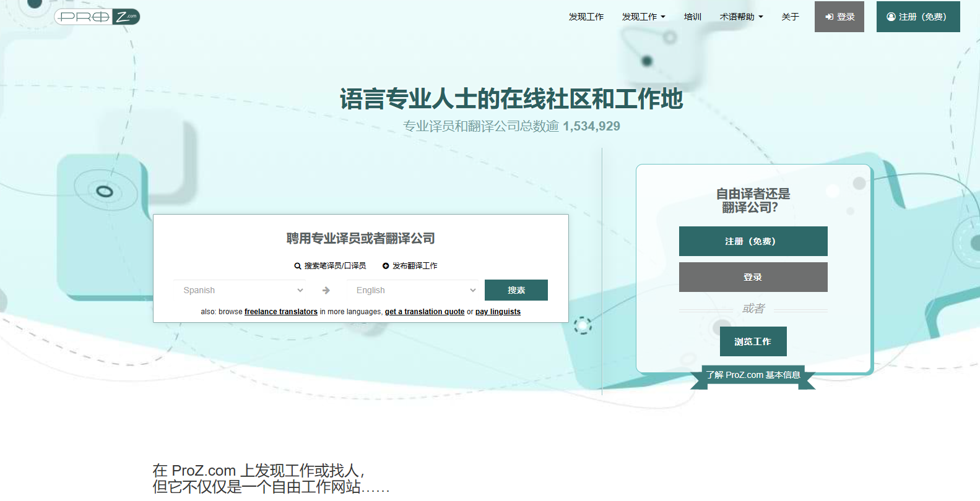Expand the 术语帮助 navigation dropdown
Viewport: 980px width, 501px height.
741,17
